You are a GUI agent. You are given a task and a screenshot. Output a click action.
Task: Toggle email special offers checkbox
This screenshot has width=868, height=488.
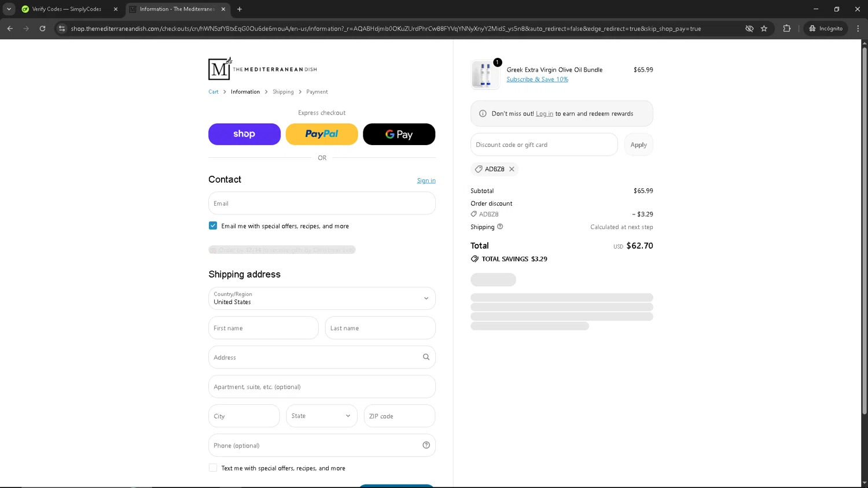213,225
